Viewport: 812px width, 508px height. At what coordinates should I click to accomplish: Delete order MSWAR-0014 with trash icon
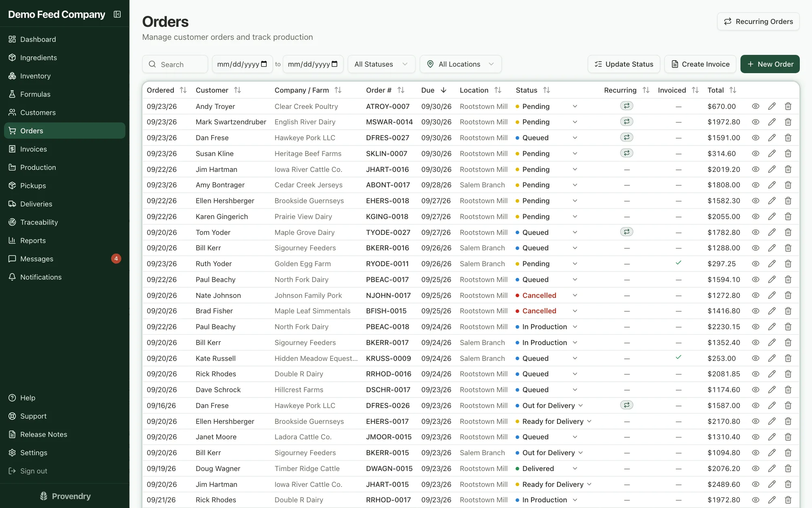tap(788, 122)
